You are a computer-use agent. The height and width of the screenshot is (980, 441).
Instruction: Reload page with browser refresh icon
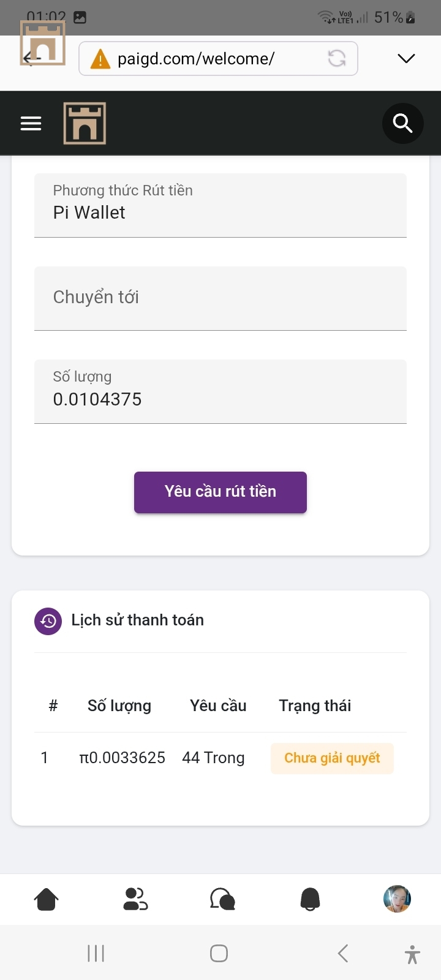pos(337,59)
